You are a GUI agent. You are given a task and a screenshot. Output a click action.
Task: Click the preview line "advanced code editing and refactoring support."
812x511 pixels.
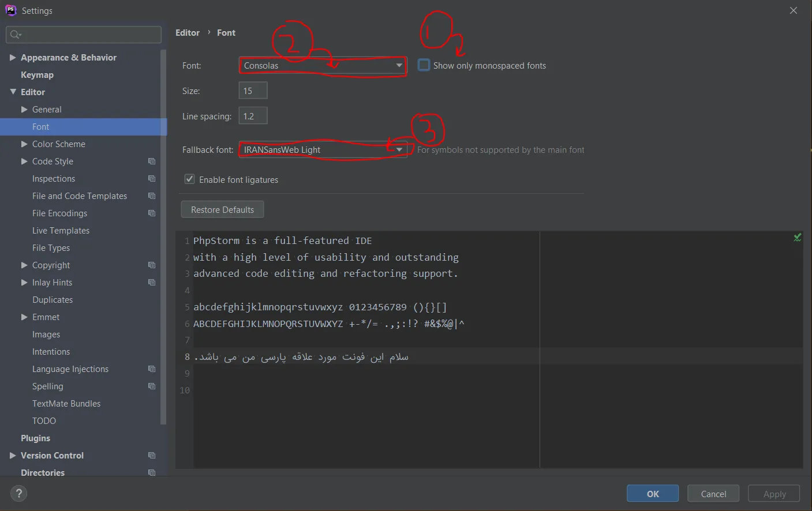click(325, 273)
